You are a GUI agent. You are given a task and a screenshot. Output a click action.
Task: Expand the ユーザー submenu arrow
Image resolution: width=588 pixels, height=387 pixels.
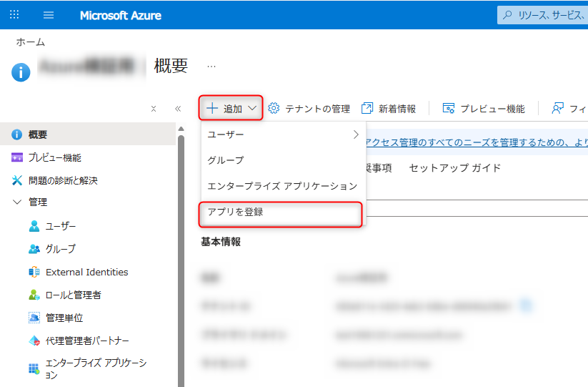[356, 134]
